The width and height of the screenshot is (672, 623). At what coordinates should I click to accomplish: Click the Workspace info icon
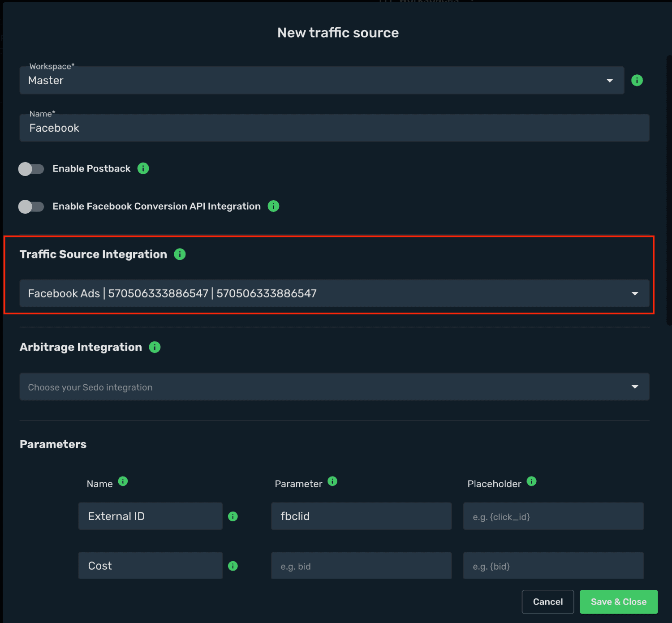(637, 80)
